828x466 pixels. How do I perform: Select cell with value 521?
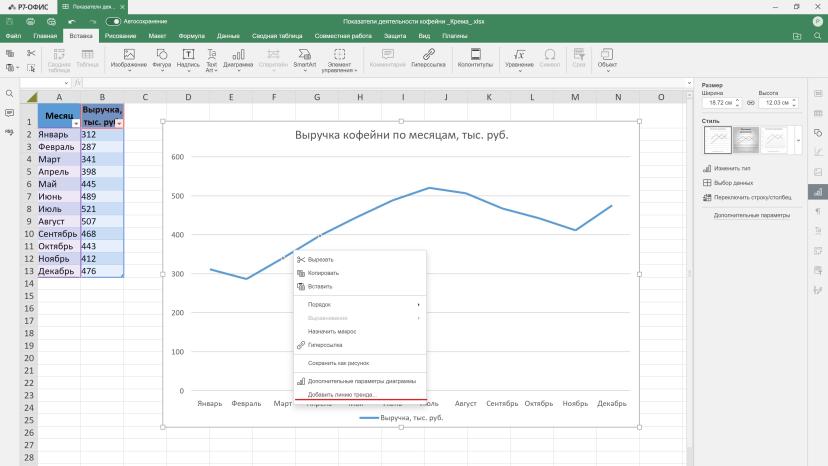point(102,209)
